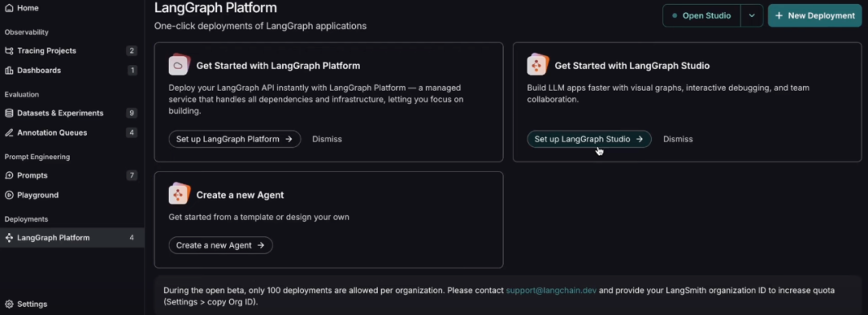Dismiss the LangGraph Platform card
The image size is (868, 315).
pyautogui.click(x=327, y=139)
